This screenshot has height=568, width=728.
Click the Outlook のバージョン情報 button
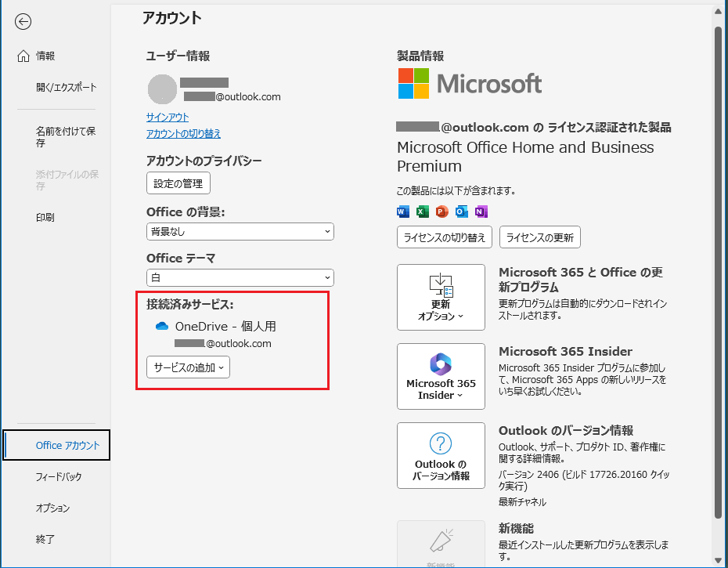click(x=441, y=455)
